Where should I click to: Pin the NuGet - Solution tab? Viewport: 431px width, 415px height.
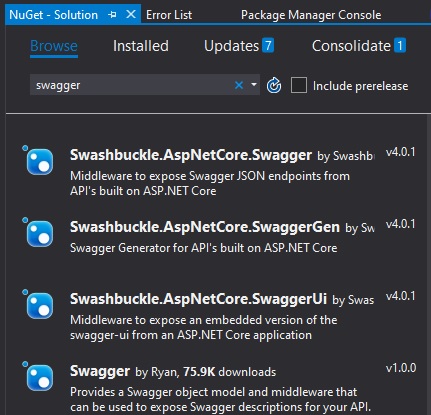(113, 15)
